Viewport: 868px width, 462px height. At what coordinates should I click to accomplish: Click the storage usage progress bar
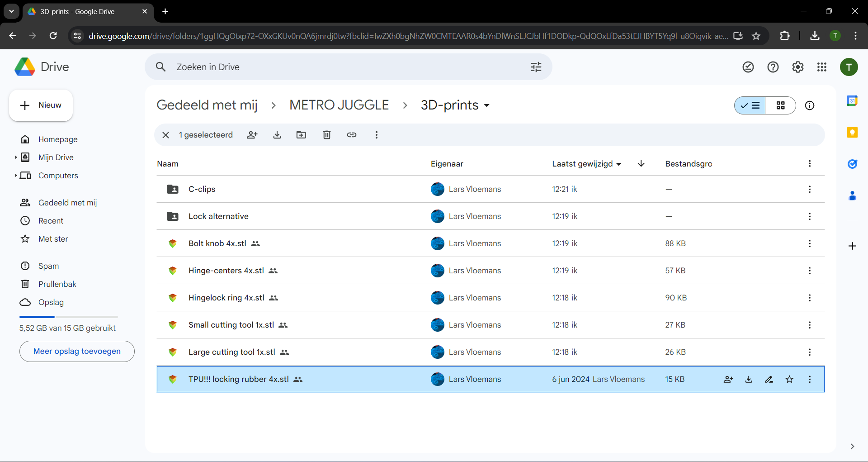(x=69, y=317)
